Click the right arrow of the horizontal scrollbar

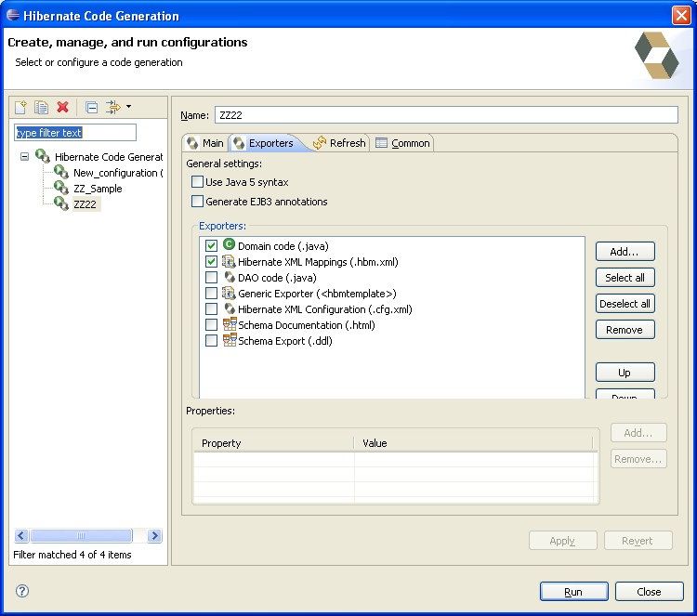(x=154, y=535)
